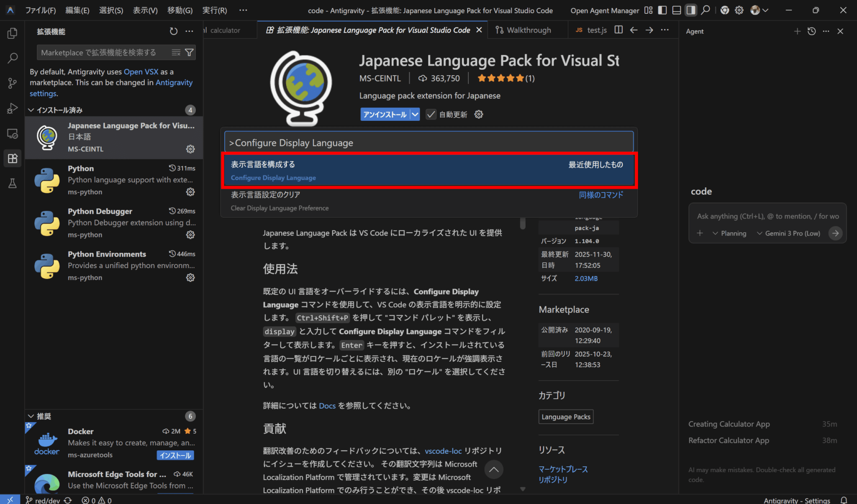Install the Docker extension

[175, 455]
